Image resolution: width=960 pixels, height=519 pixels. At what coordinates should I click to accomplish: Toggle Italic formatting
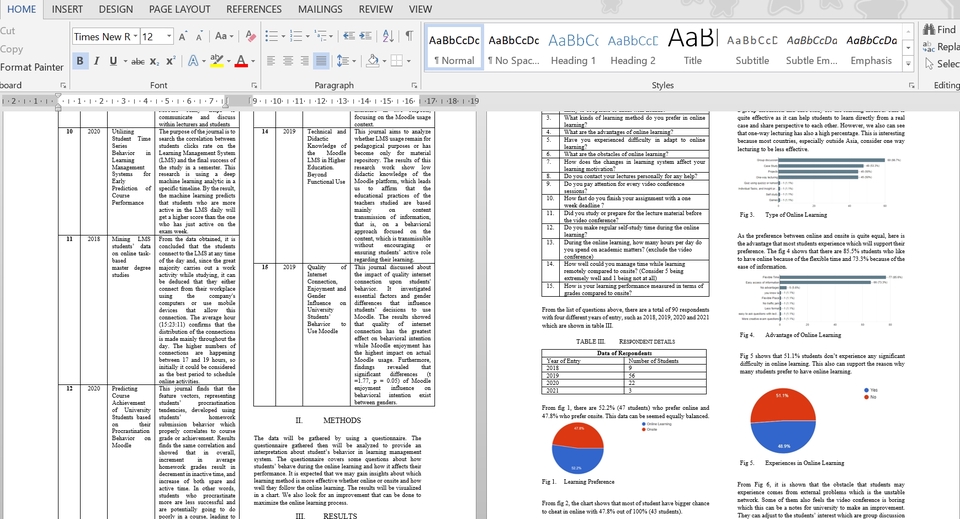(96, 61)
